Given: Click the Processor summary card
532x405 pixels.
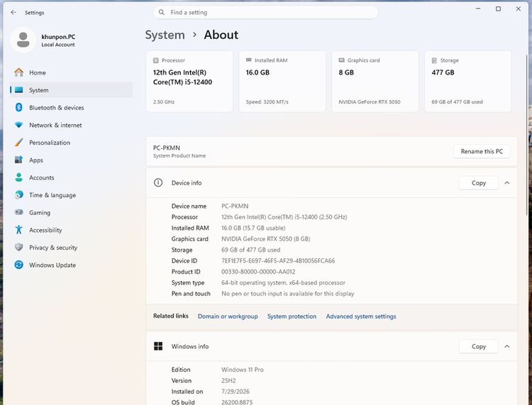Looking at the screenshot, I should coord(189,82).
